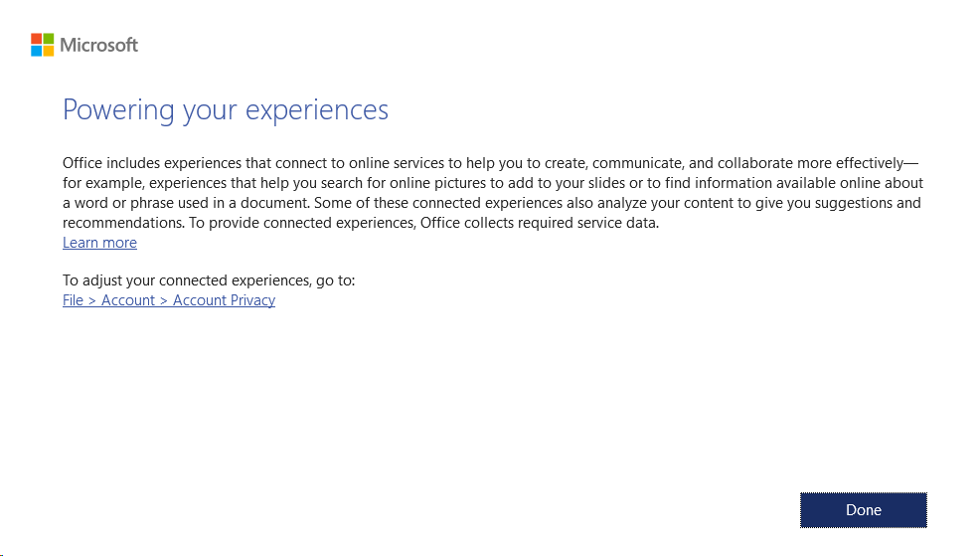The image size is (980, 556).
Task: Confirm the dialog with the Done button
Action: (x=863, y=509)
